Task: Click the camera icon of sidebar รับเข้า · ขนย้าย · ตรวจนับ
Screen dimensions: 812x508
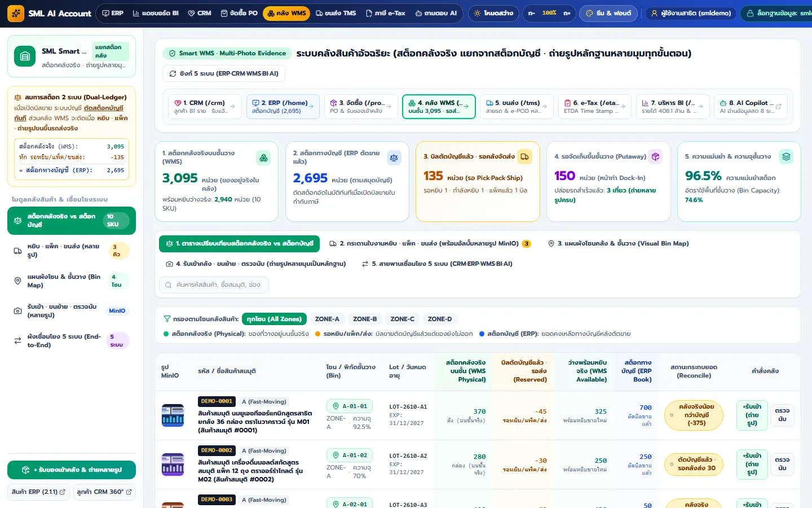Action: coord(17,311)
